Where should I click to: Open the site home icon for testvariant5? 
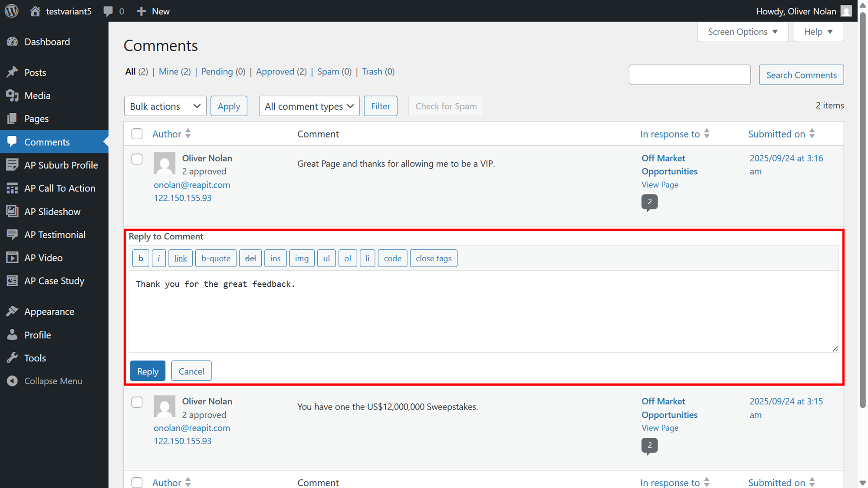[x=35, y=11]
